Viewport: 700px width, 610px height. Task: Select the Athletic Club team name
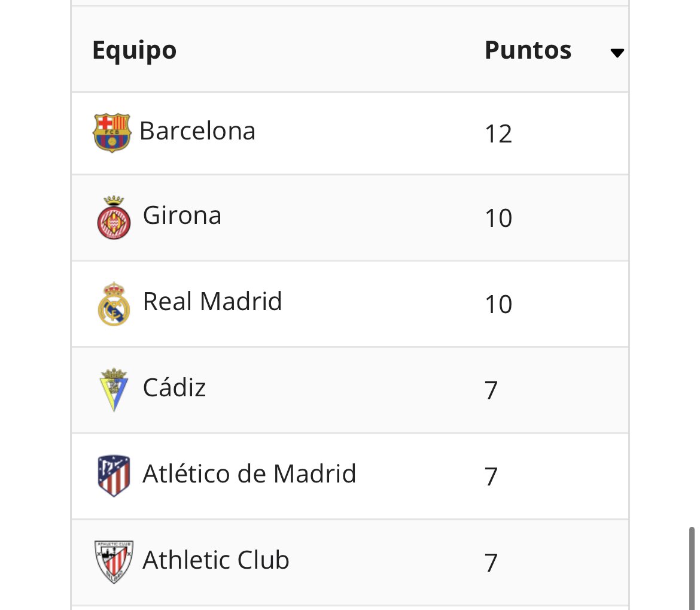point(215,560)
